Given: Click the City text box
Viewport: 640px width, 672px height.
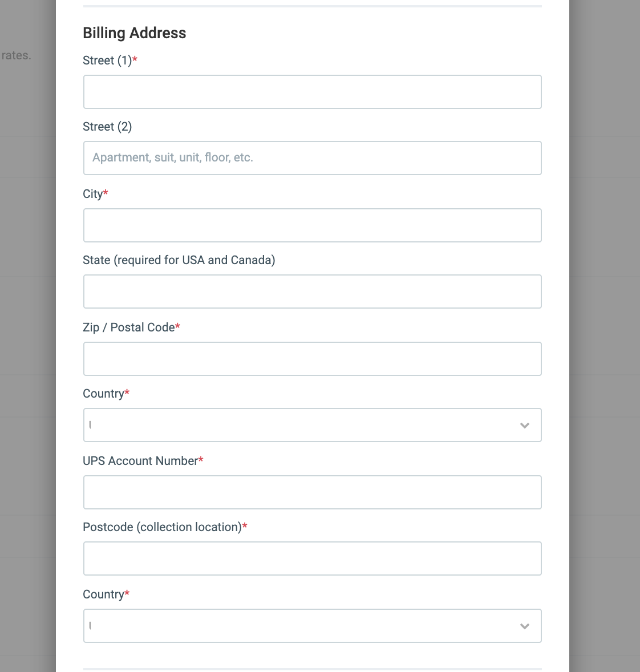Looking at the screenshot, I should (312, 225).
